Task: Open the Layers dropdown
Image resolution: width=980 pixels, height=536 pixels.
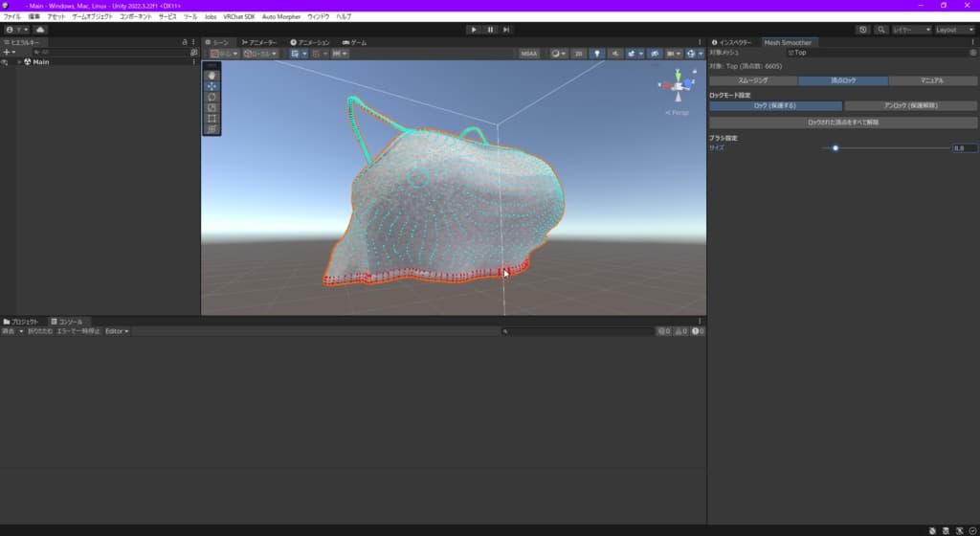Action: pyautogui.click(x=911, y=30)
